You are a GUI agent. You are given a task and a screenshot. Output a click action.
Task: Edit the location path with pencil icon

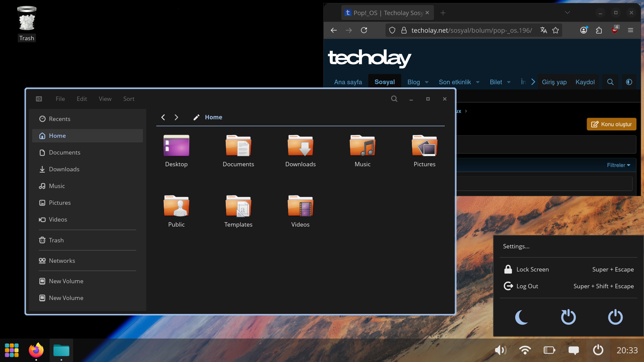tap(197, 117)
